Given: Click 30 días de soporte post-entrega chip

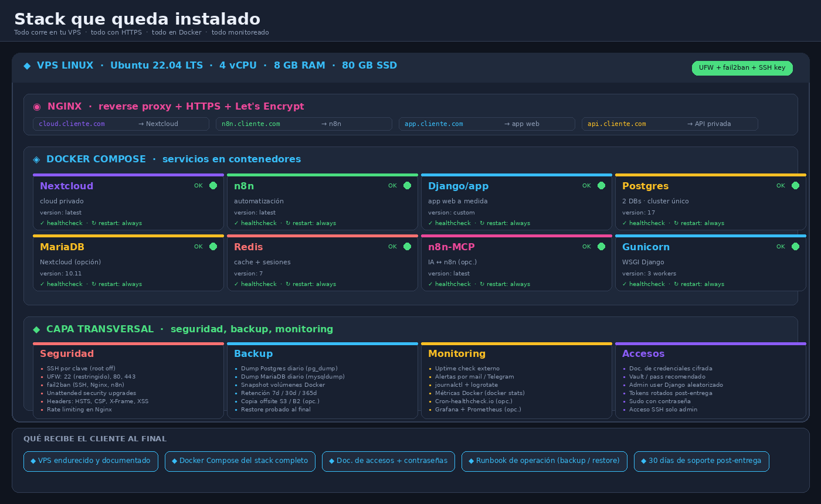Looking at the screenshot, I should pyautogui.click(x=701, y=461).
